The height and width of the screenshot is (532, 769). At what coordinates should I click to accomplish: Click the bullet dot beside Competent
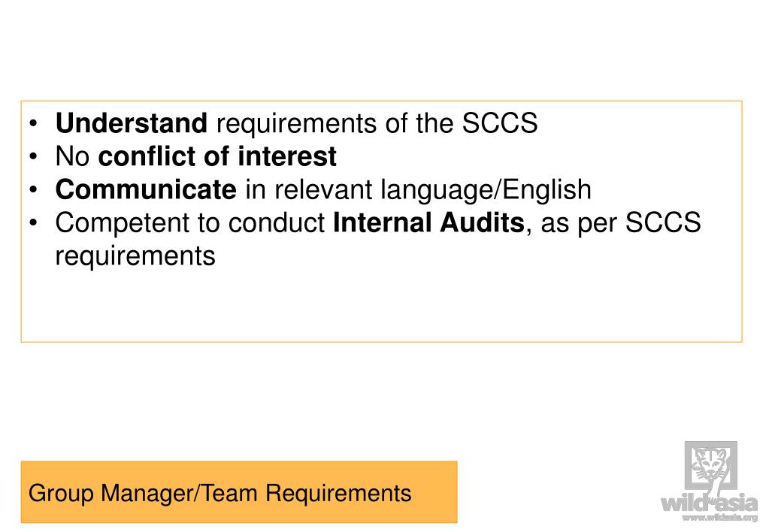33,223
